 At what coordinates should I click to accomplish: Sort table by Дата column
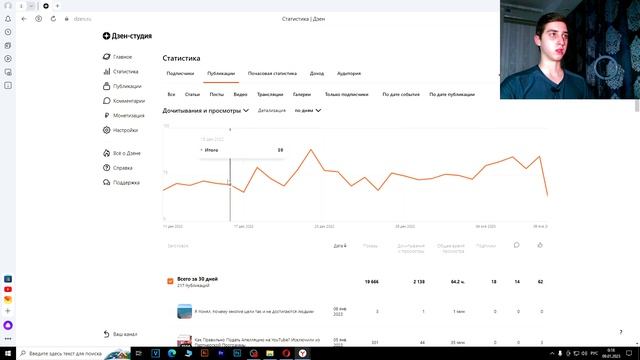340,246
